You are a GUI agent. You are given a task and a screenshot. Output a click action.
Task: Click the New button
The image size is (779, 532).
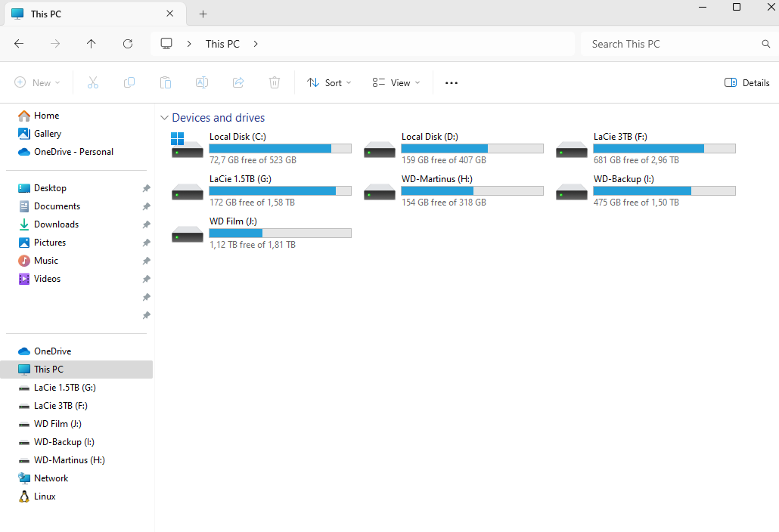(36, 82)
